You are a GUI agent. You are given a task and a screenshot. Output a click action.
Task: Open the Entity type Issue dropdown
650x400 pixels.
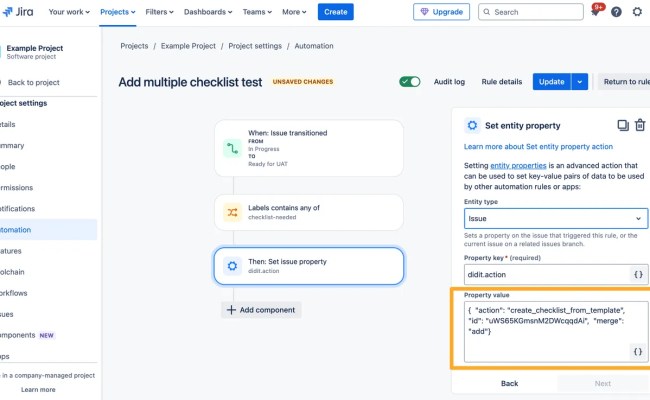click(x=555, y=218)
